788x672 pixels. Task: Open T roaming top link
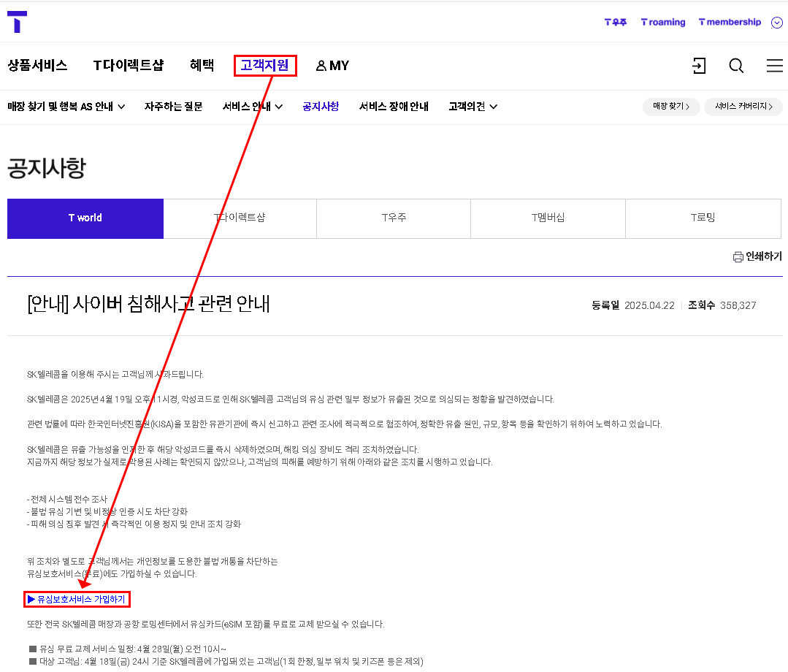(663, 22)
